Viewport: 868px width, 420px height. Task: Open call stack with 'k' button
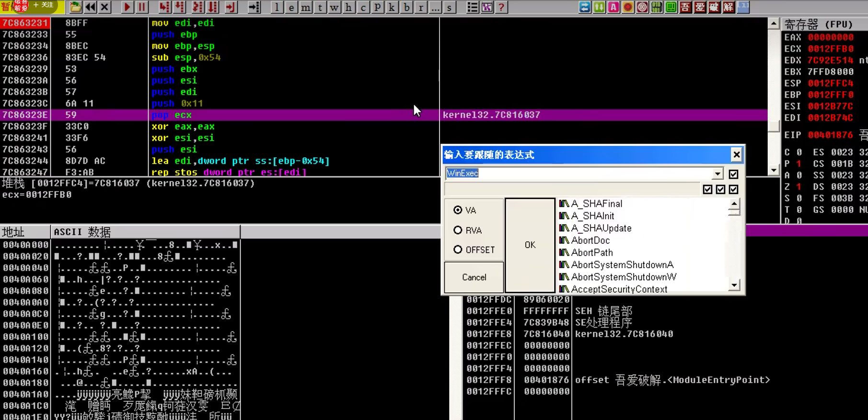pyautogui.click(x=392, y=7)
